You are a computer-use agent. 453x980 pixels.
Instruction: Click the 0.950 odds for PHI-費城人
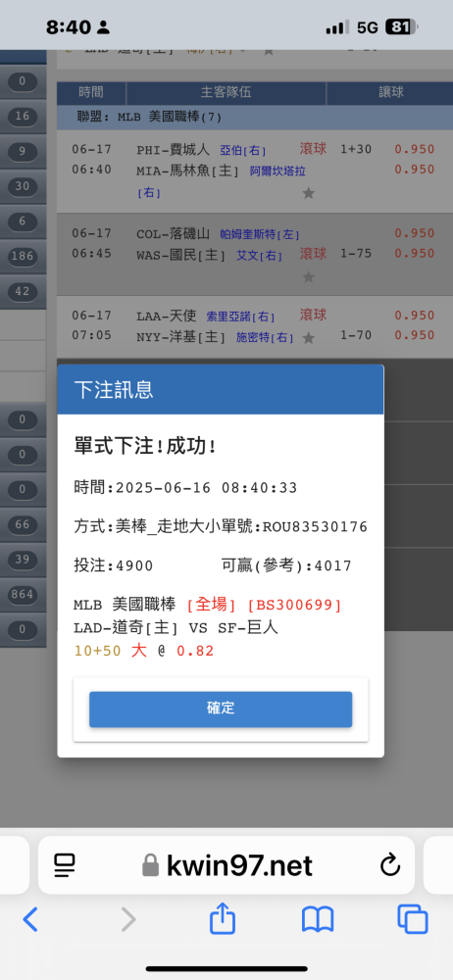414,149
